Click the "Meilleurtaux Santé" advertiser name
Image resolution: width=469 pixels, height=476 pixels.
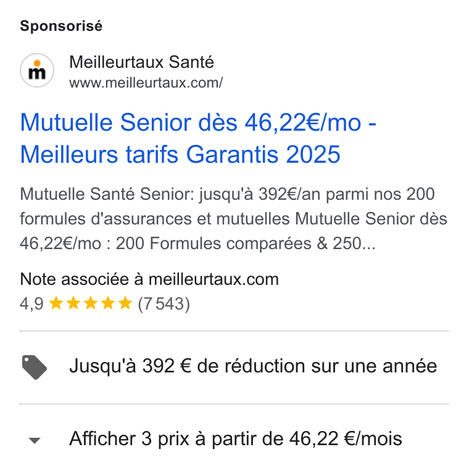[x=141, y=62]
